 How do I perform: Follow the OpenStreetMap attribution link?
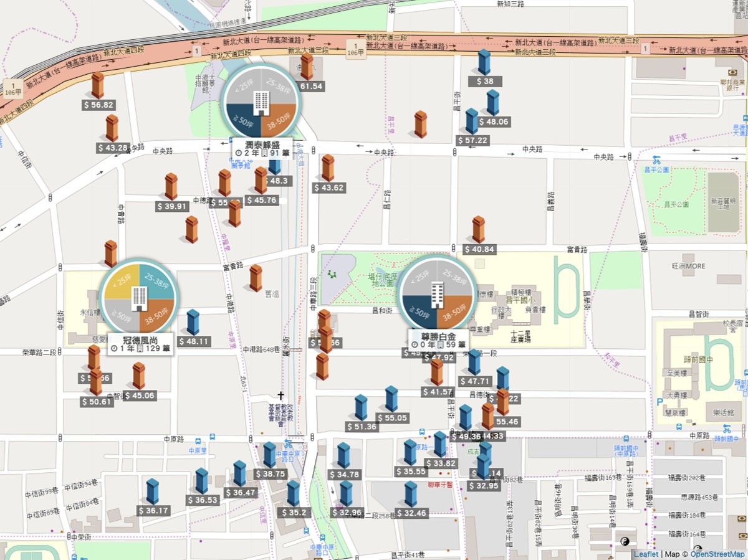717,554
